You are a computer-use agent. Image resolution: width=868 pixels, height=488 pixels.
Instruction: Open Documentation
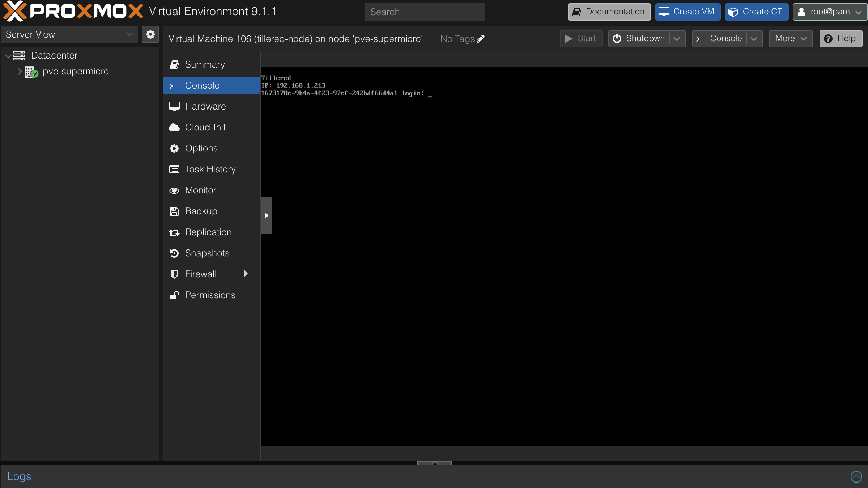(609, 12)
